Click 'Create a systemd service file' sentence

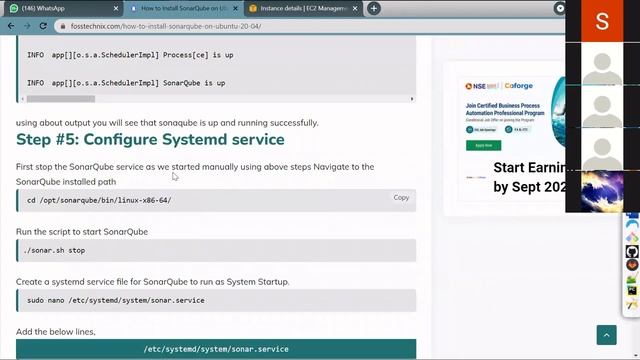click(x=153, y=282)
